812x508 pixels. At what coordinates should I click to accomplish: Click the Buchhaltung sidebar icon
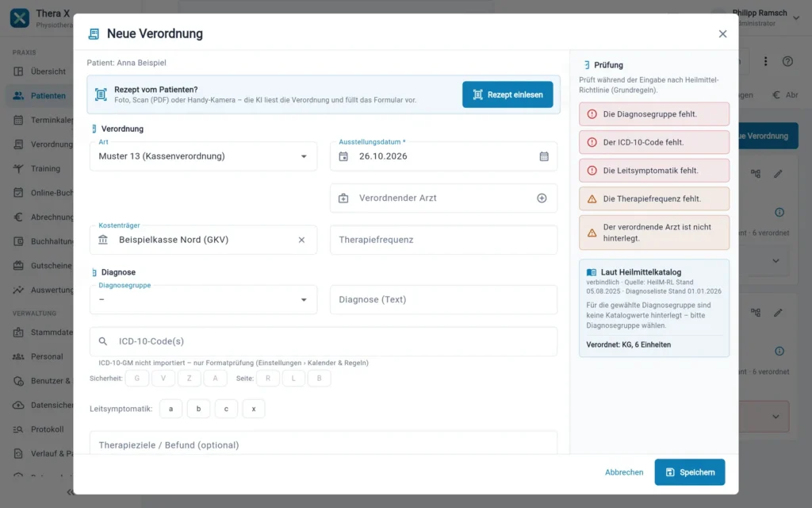[18, 241]
